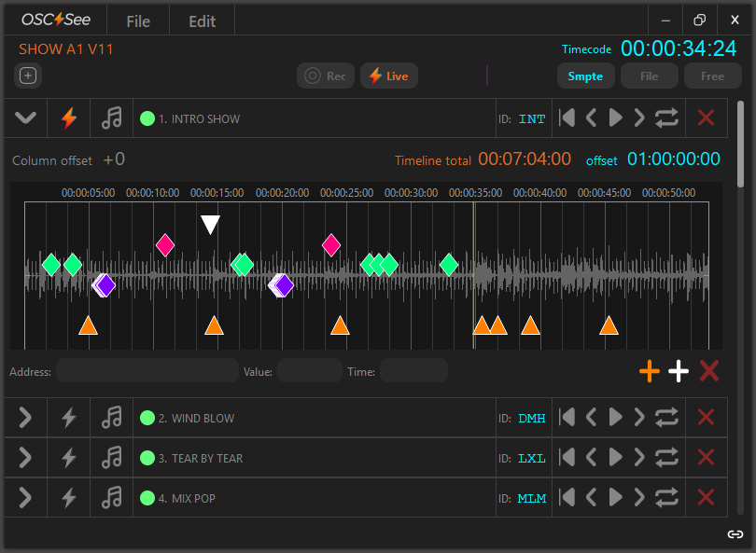
Task: Delete selected cue with the red X
Action: point(709,371)
